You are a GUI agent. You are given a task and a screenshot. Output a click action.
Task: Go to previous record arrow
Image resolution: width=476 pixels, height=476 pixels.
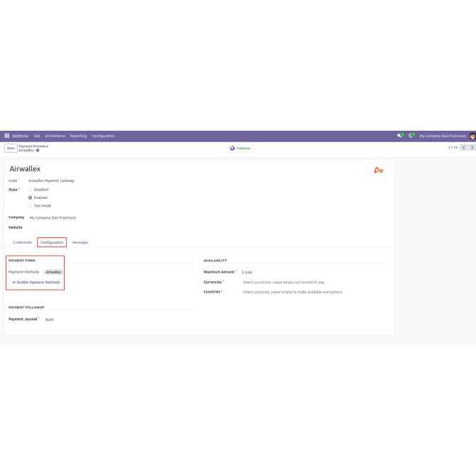[463, 147]
